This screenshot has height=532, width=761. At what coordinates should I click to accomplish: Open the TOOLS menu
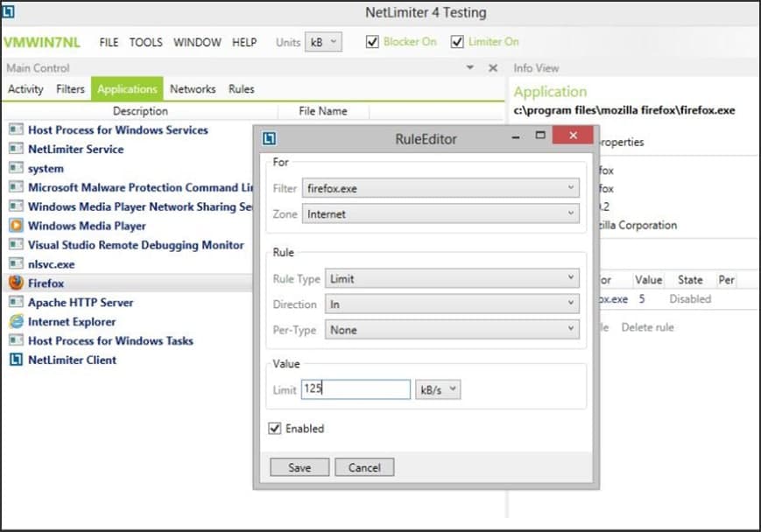(145, 42)
